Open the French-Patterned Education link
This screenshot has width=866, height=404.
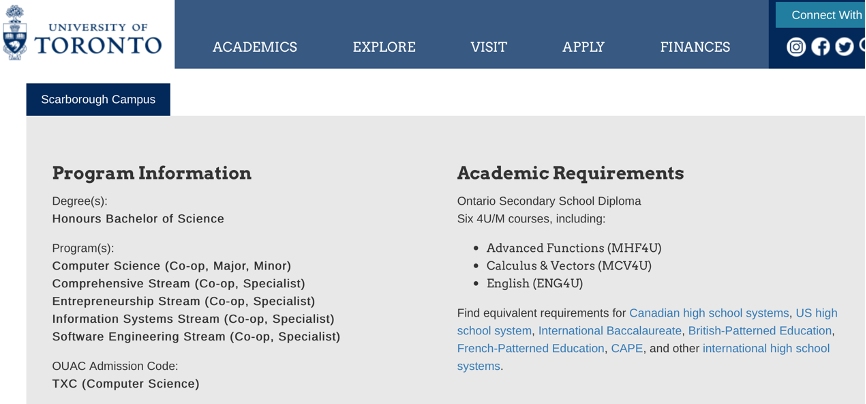coord(531,349)
